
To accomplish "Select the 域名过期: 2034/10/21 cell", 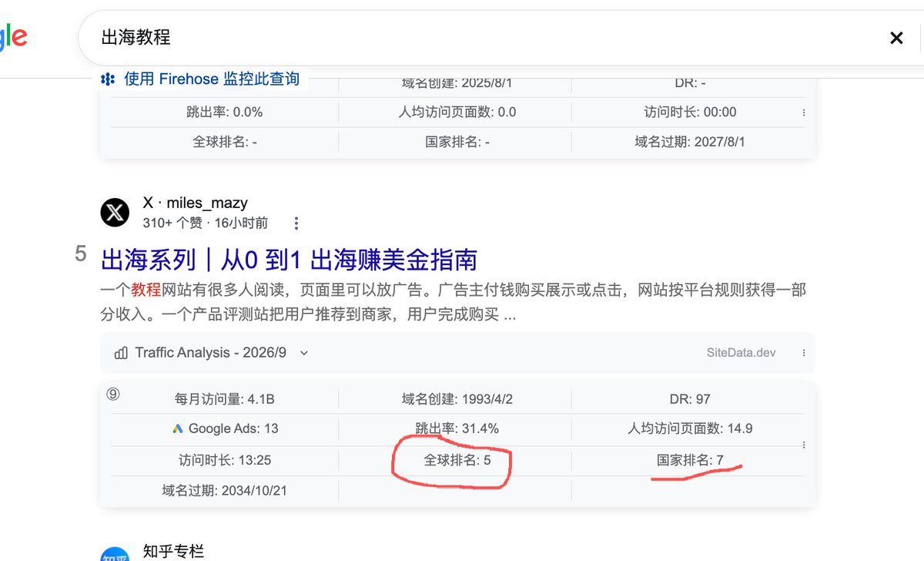I will (x=225, y=490).
